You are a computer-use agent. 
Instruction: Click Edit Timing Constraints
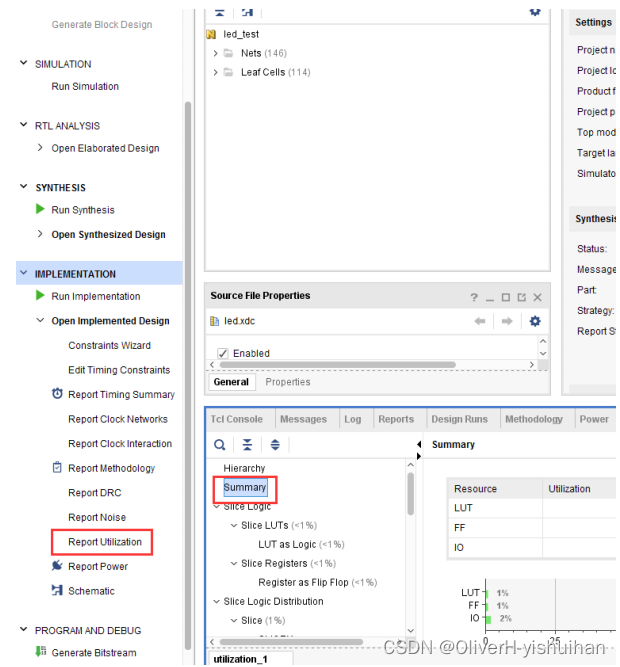click(119, 370)
